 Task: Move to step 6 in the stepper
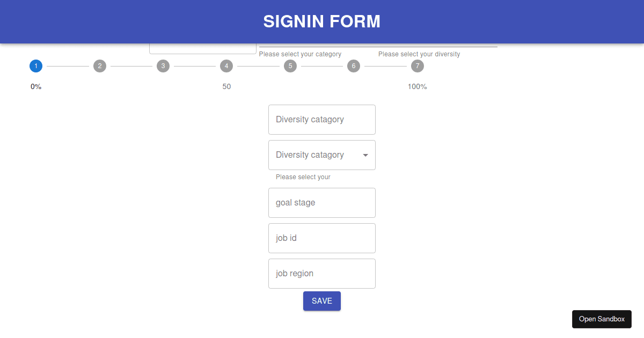tap(354, 66)
